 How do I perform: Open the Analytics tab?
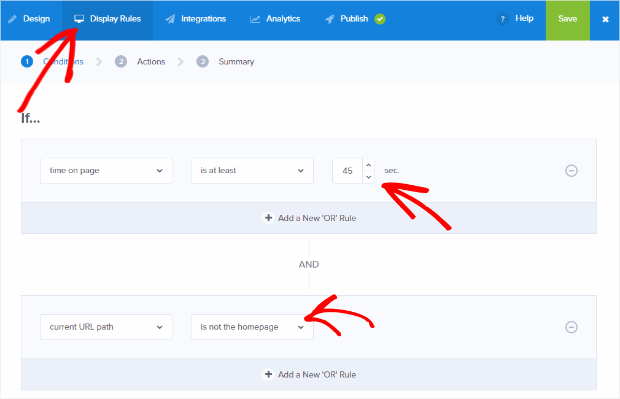coord(275,19)
